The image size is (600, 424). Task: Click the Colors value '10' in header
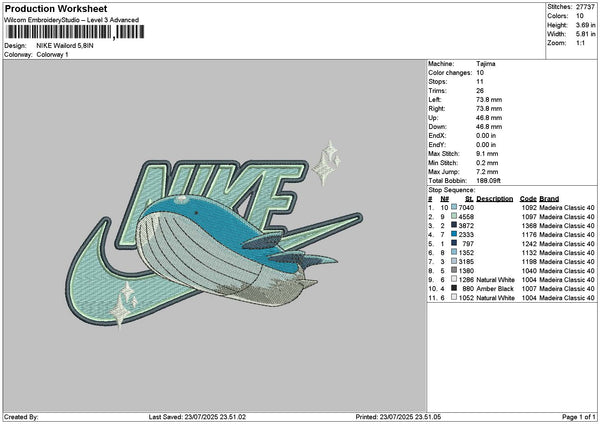(x=580, y=16)
